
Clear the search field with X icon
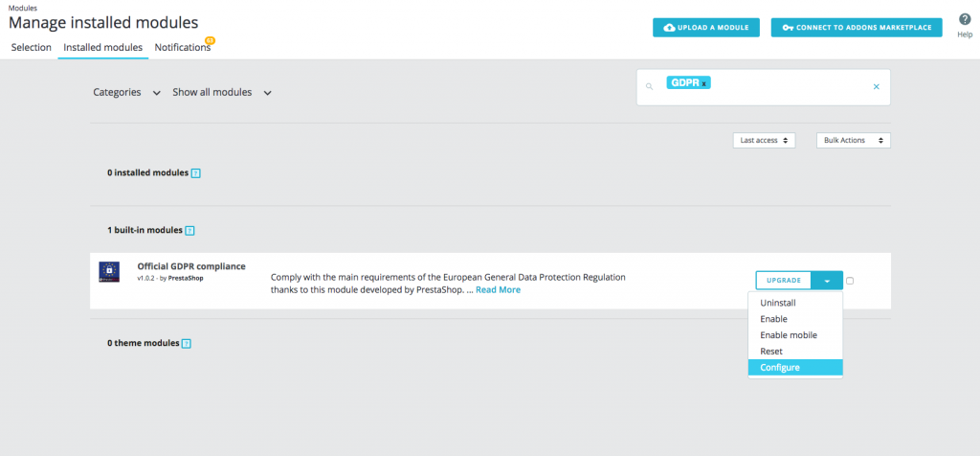coord(876,87)
